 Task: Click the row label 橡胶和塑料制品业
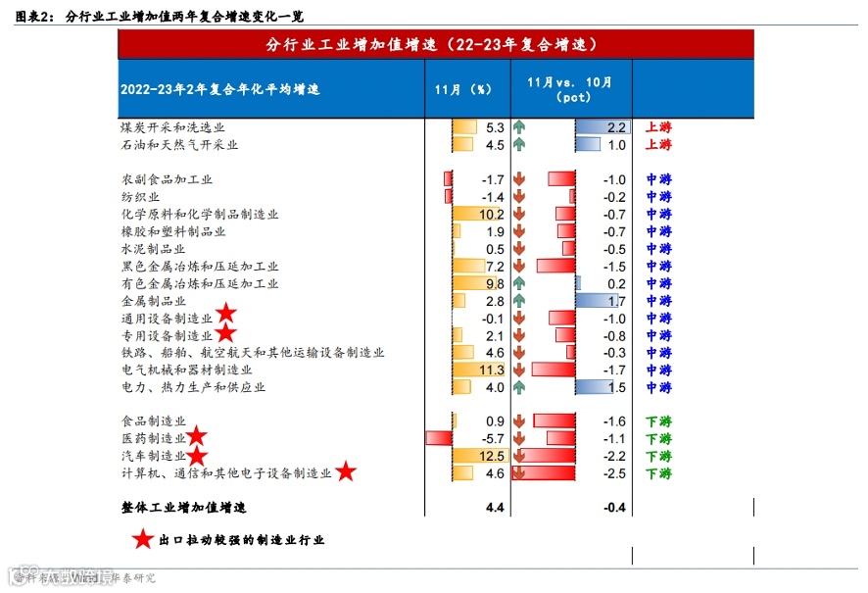tap(173, 231)
